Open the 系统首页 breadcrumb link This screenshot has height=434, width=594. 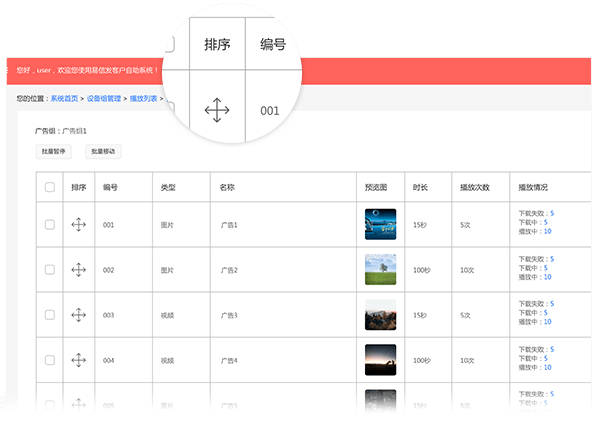64,98
